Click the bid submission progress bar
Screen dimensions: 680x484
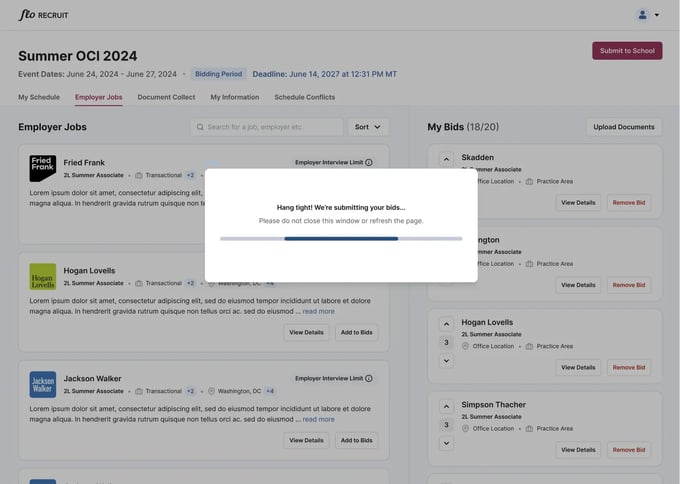(x=341, y=239)
